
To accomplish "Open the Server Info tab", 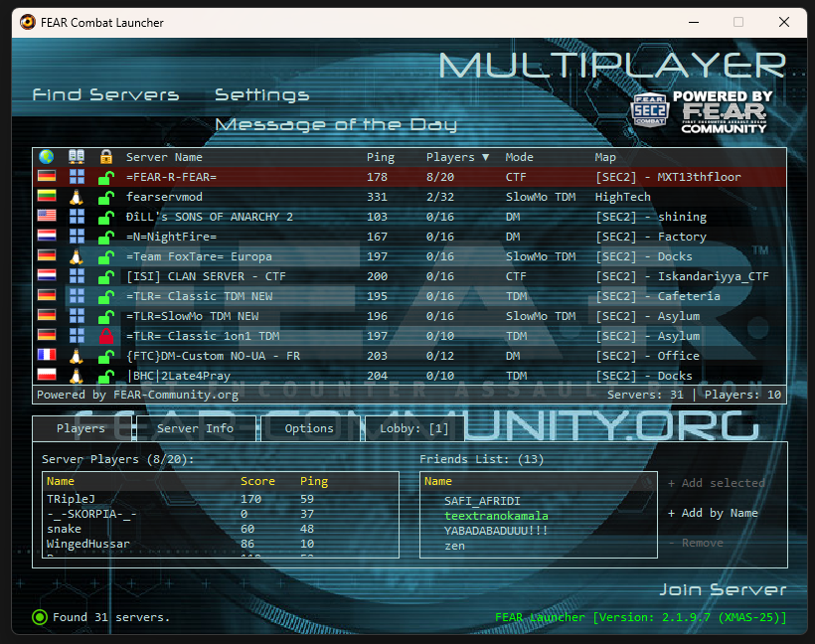I will [195, 428].
